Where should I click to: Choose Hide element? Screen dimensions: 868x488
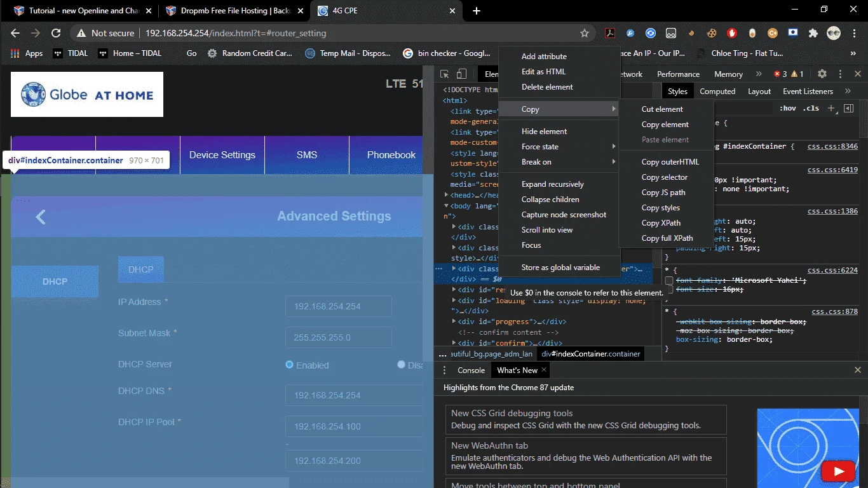pyautogui.click(x=559, y=132)
